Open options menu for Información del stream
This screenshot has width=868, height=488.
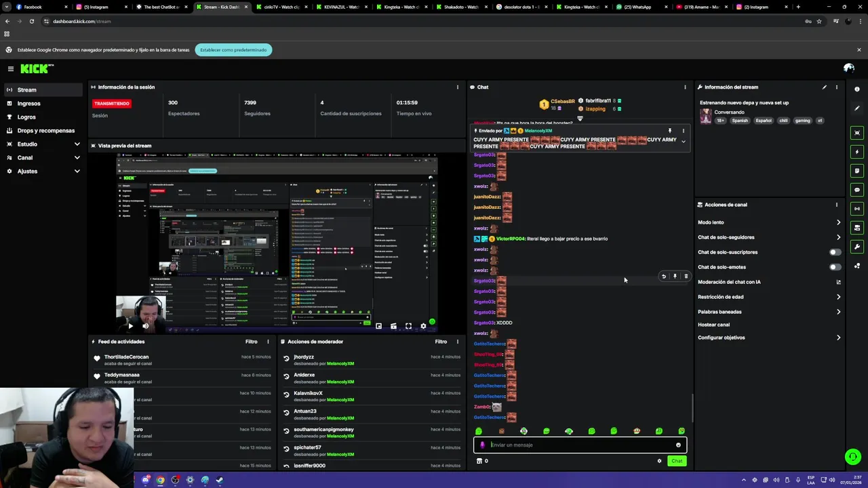click(x=837, y=87)
